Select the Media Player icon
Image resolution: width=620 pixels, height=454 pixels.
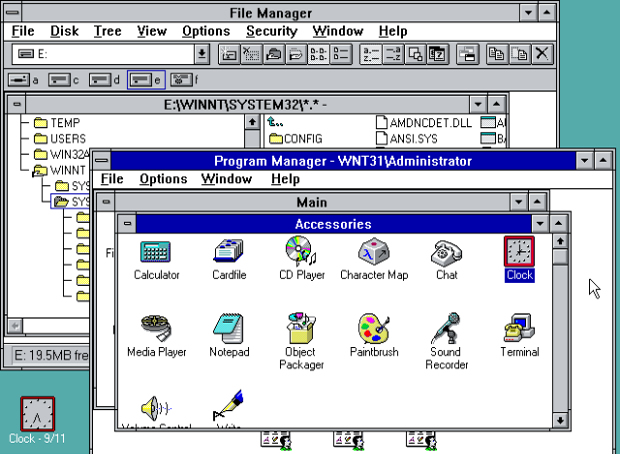pyautogui.click(x=156, y=328)
